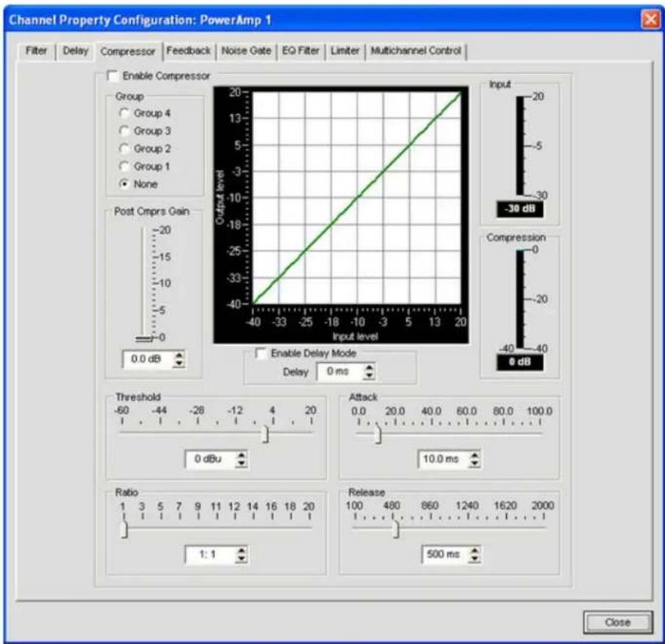This screenshot has width=665, height=644.
Task: Open the Delay tab
Action: coord(75,51)
